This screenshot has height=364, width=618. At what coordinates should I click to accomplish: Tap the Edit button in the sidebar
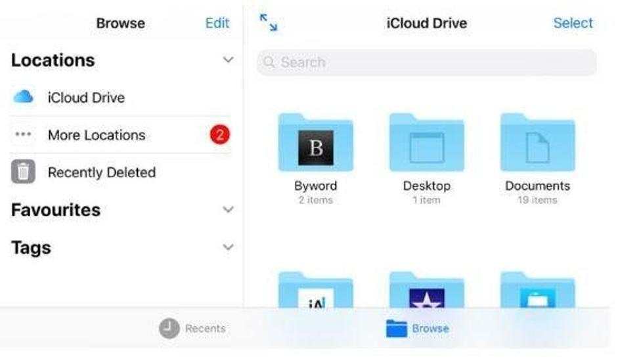pos(217,23)
